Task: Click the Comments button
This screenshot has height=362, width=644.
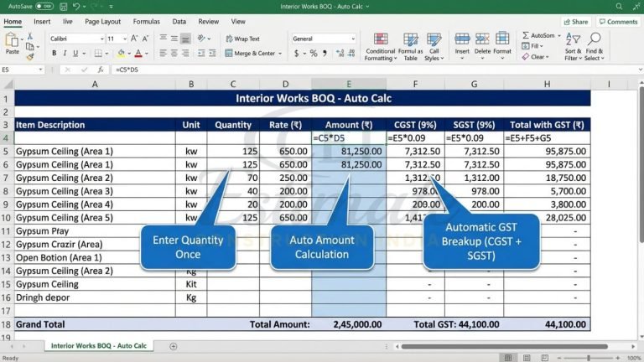Action: tap(618, 22)
